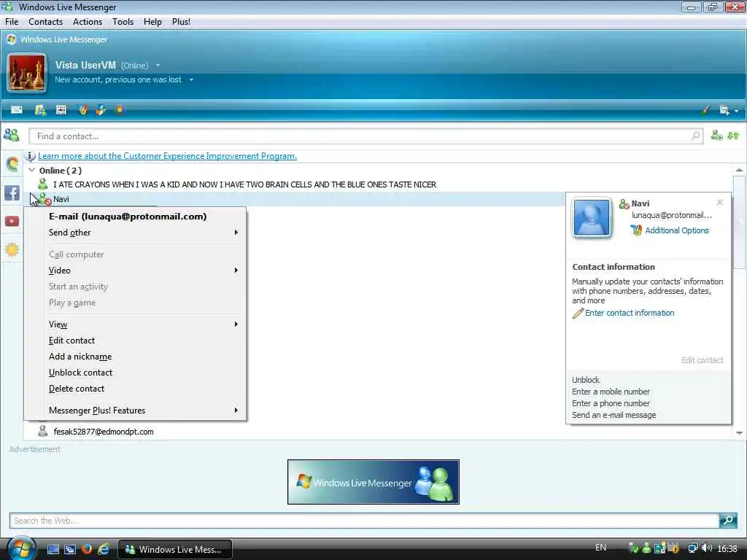Image resolution: width=747 pixels, height=560 pixels.
Task: Launch Firefox from quick launch
Action: coord(86,549)
